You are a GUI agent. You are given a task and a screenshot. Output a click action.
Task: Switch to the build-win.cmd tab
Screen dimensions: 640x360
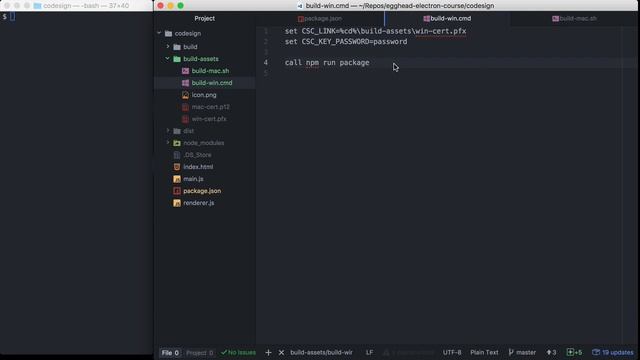click(447, 18)
